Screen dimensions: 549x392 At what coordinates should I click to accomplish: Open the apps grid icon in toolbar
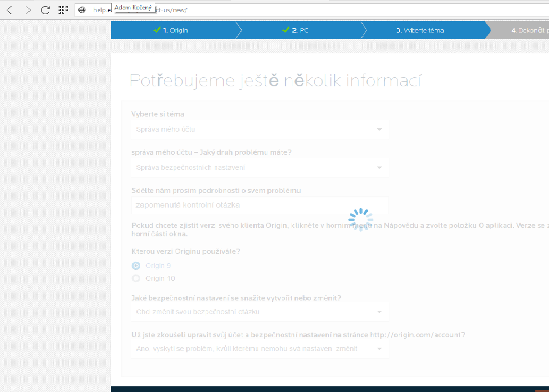(63, 10)
